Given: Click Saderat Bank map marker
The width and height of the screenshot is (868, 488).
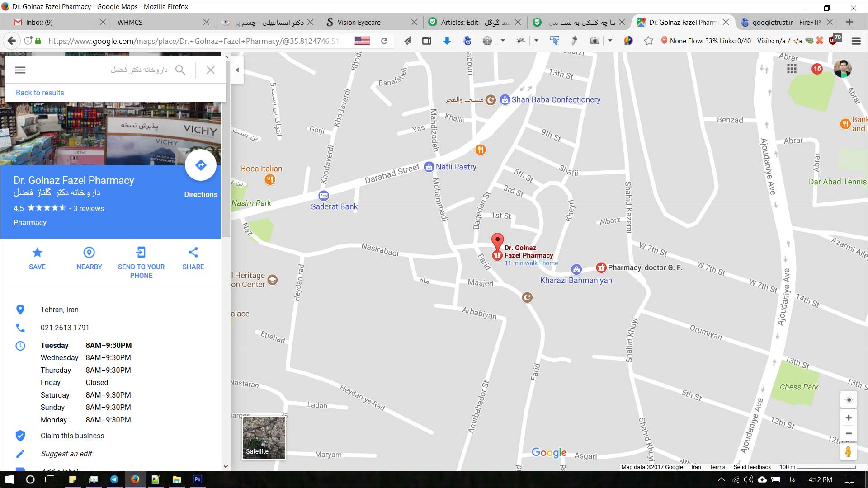Looking at the screenshot, I should (x=324, y=196).
